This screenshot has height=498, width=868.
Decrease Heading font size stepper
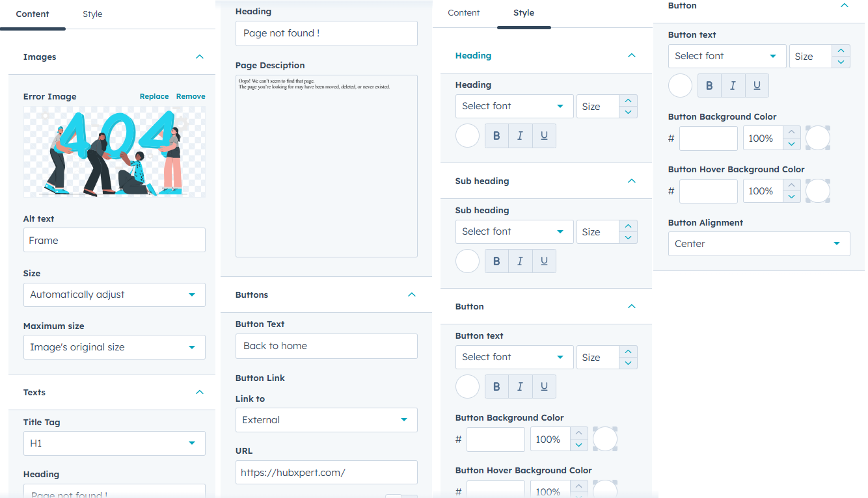tap(628, 112)
